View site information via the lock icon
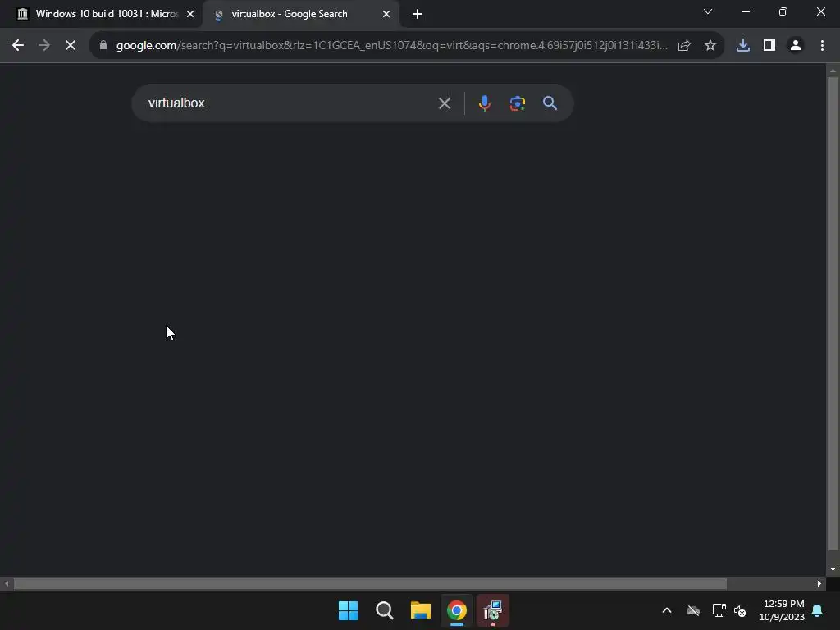Screen dimensions: 840x630 pyautogui.click(x=103, y=46)
